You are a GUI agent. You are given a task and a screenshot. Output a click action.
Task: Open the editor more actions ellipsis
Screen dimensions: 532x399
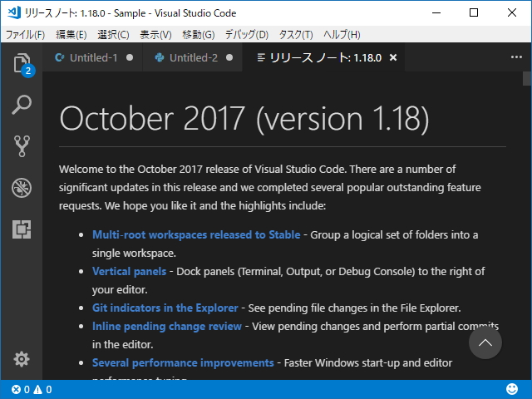(516, 57)
